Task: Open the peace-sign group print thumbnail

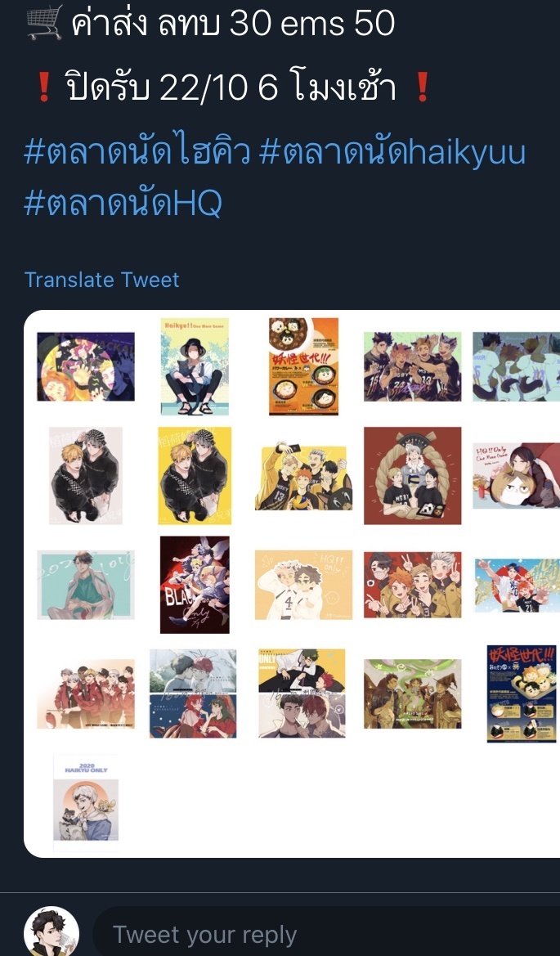Action: click(413, 585)
